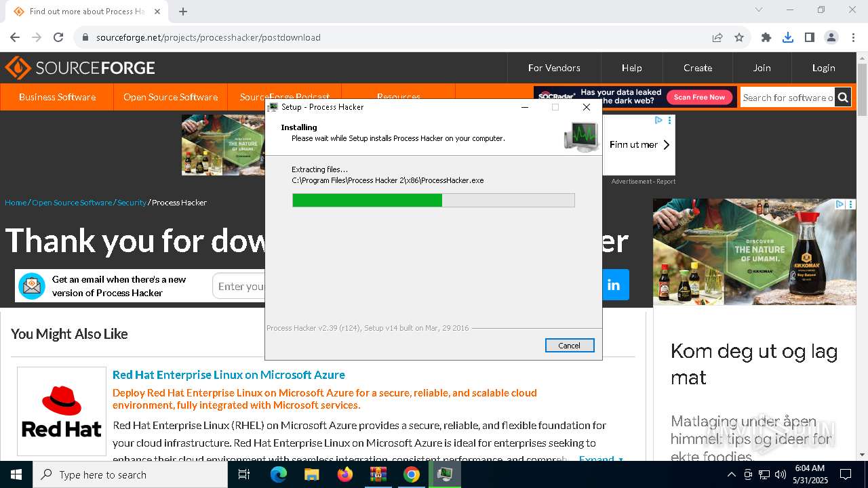Click the email newsletter envelope icon
The height and width of the screenshot is (488, 868).
32,286
